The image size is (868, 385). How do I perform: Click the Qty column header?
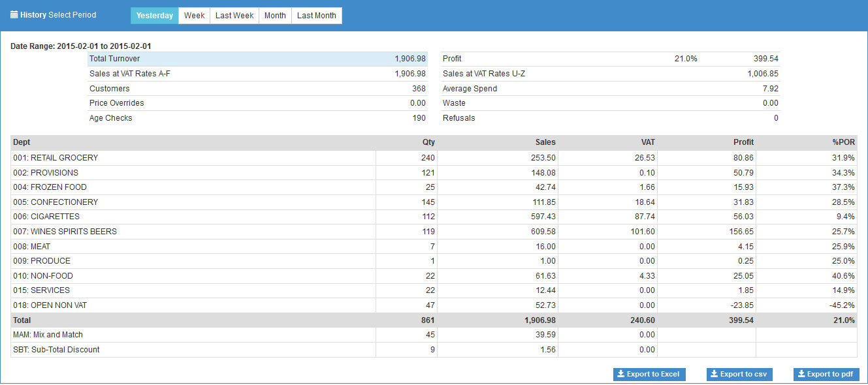(428, 142)
